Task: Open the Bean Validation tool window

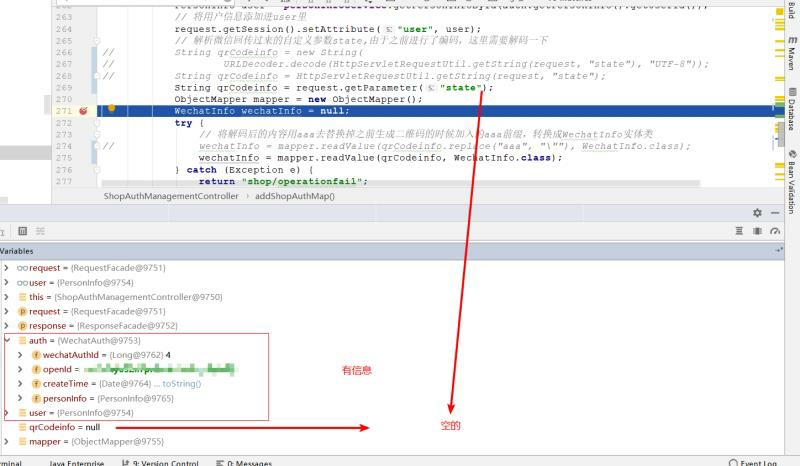Action: click(x=791, y=181)
